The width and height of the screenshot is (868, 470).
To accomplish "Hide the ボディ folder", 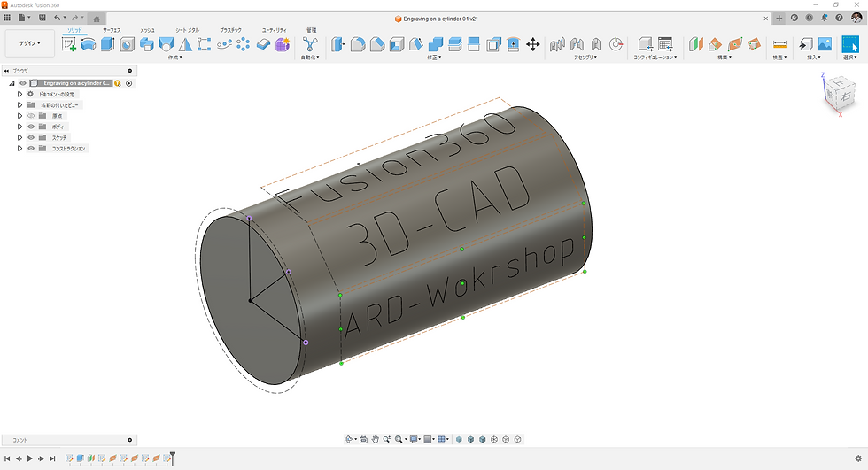I will [x=31, y=127].
